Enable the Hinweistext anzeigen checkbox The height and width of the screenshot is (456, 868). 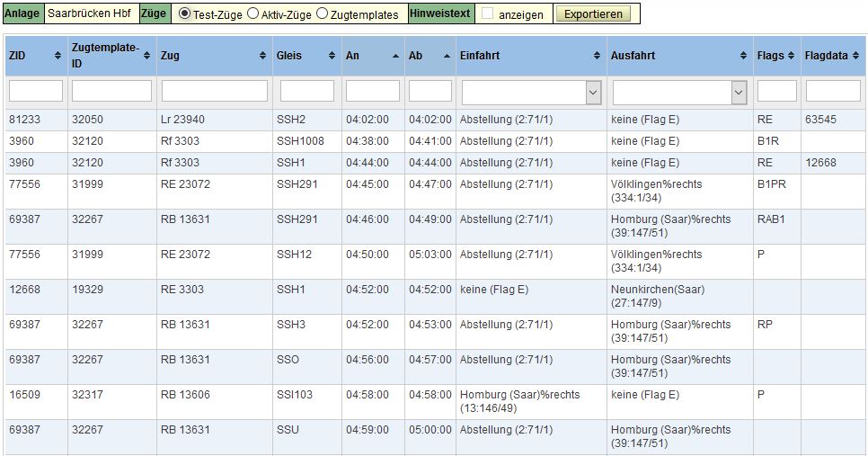tap(487, 14)
